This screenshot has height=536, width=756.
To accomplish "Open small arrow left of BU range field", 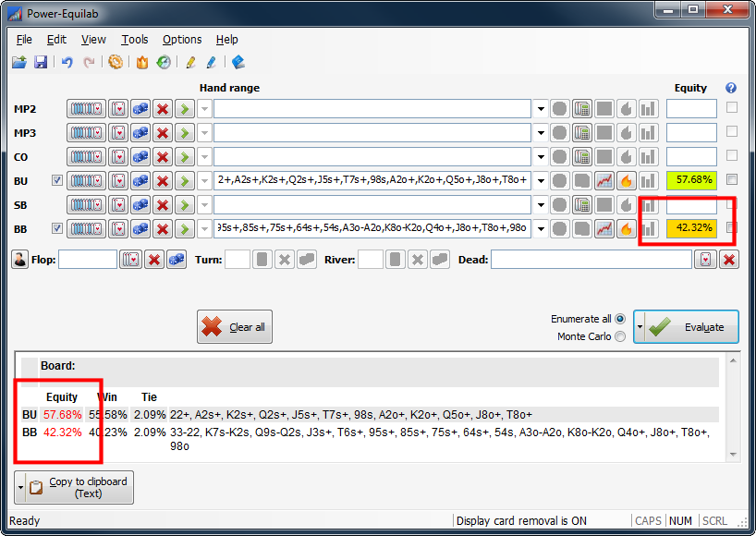I will click(204, 181).
